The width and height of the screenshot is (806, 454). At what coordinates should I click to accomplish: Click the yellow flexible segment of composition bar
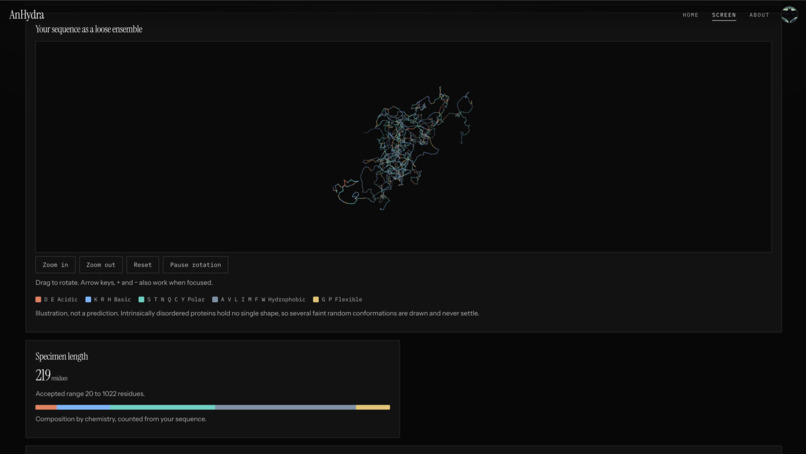pyautogui.click(x=373, y=407)
